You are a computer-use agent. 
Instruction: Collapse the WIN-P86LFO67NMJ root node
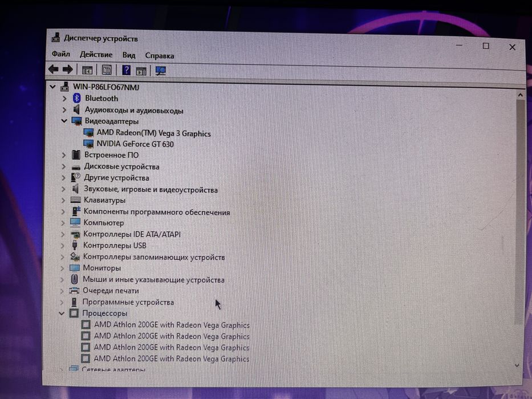[52, 87]
